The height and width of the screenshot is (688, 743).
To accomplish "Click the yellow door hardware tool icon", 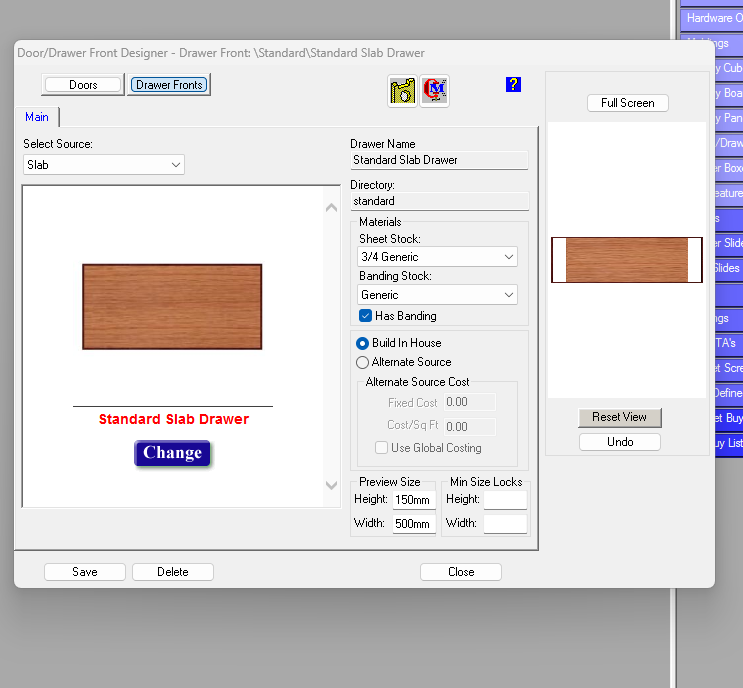I will [402, 90].
